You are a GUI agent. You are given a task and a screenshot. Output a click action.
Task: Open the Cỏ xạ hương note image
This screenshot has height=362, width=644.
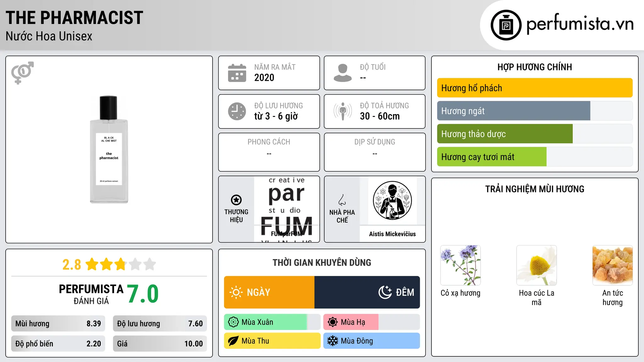(461, 265)
